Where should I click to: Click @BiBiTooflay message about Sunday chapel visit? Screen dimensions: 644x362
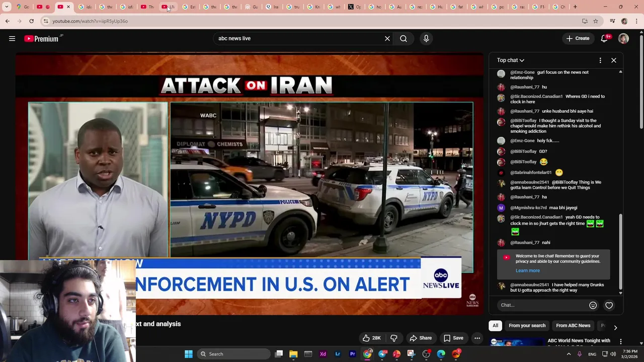(x=555, y=126)
